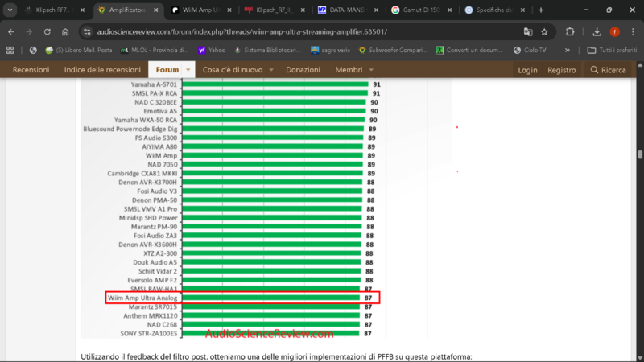Click the Google Translate icon in address bar
Screen dimensions: 644x362
click(528, 31)
